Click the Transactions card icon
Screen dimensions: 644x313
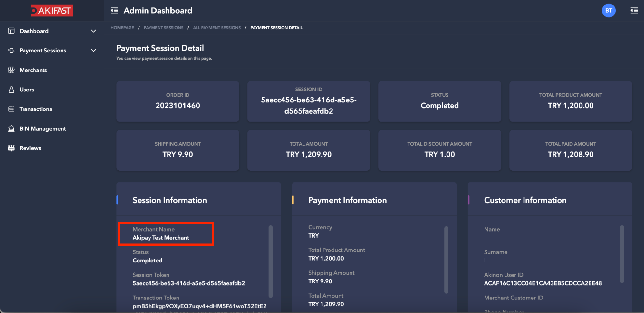[11, 109]
